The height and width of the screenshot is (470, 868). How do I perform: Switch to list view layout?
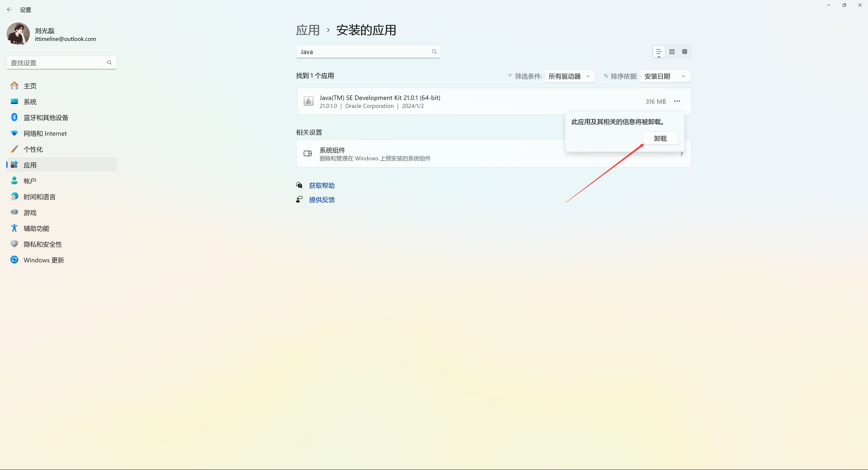659,52
